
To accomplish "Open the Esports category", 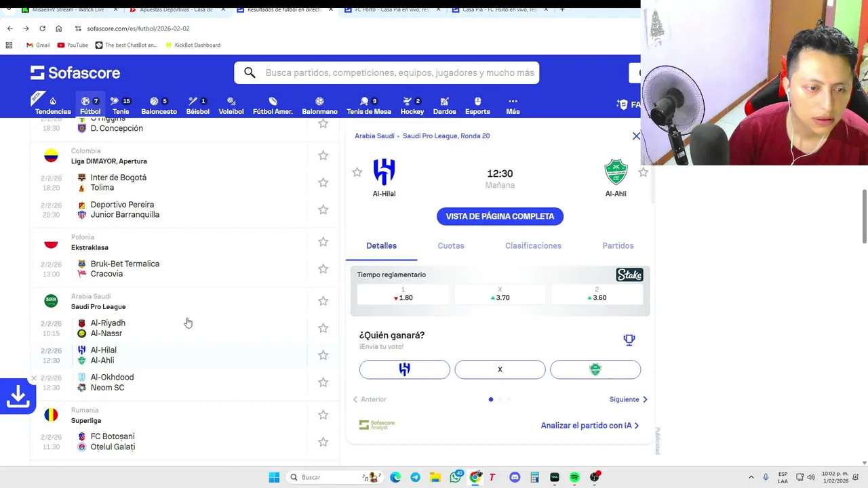I will pos(477,105).
